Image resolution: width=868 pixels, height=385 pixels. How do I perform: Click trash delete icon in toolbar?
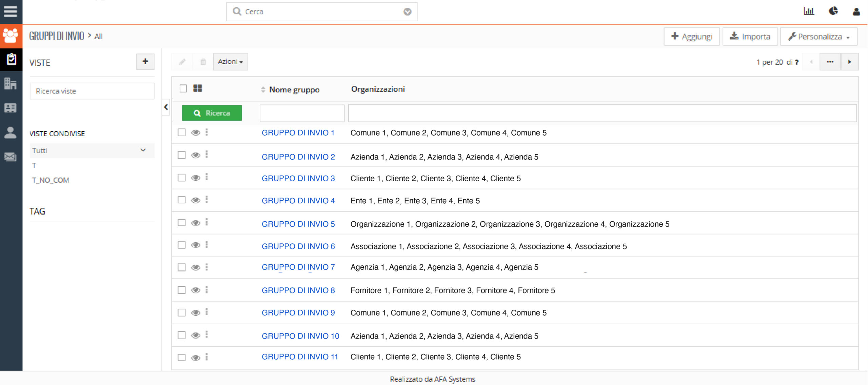click(203, 62)
